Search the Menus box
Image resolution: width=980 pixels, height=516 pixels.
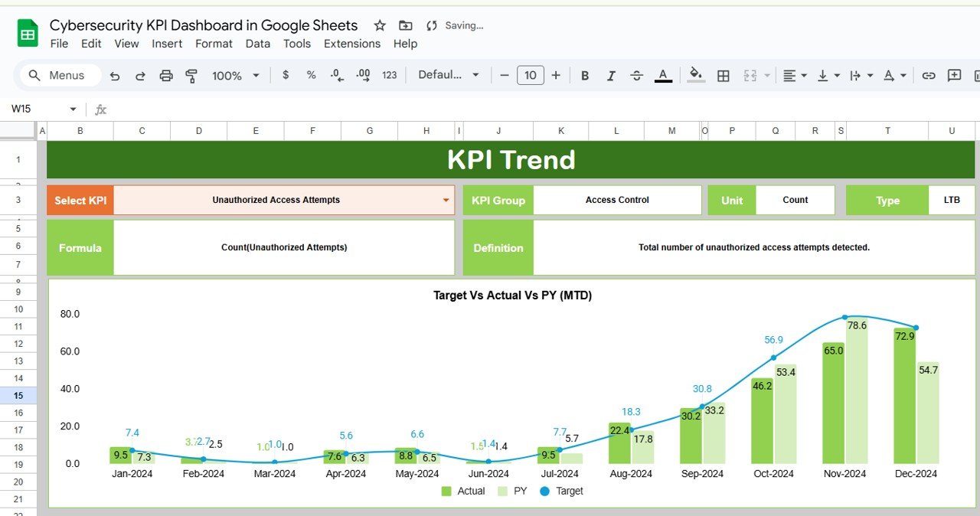[x=61, y=75]
